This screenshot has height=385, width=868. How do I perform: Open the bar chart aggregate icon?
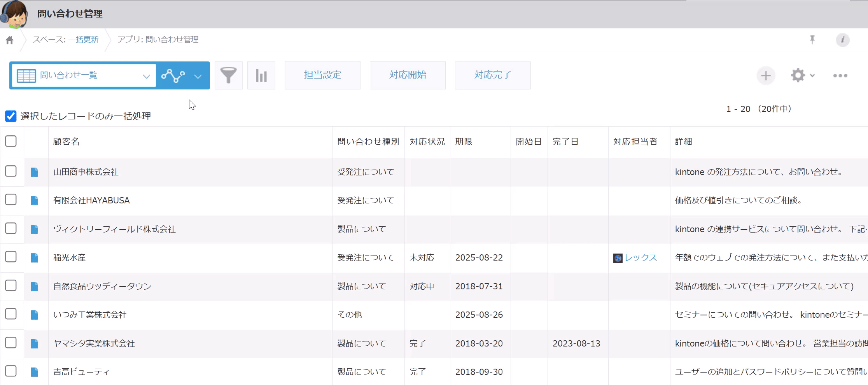click(x=261, y=75)
